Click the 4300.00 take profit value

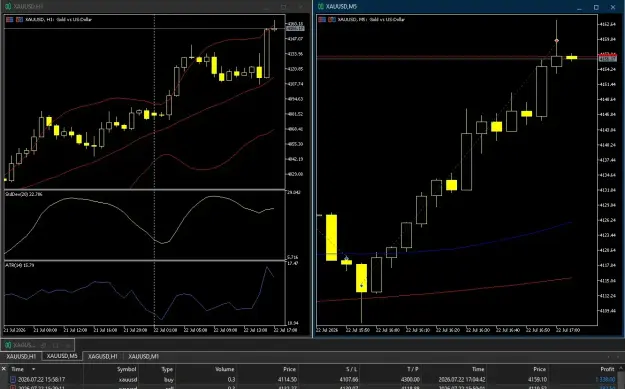coord(410,379)
